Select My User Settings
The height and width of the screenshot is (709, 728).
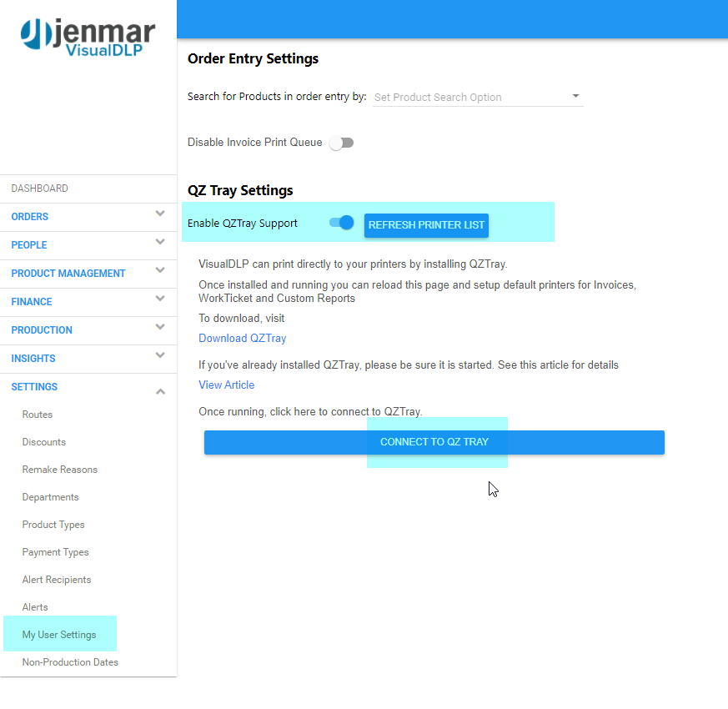click(59, 635)
